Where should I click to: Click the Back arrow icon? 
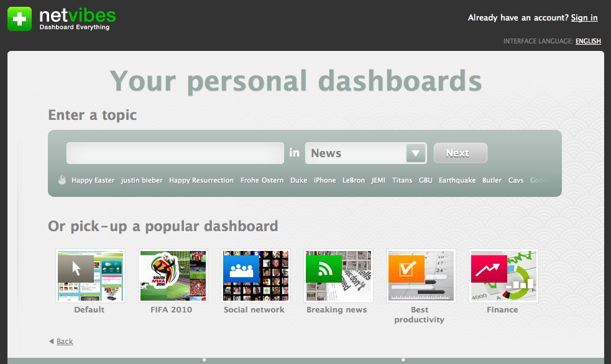[x=51, y=341]
